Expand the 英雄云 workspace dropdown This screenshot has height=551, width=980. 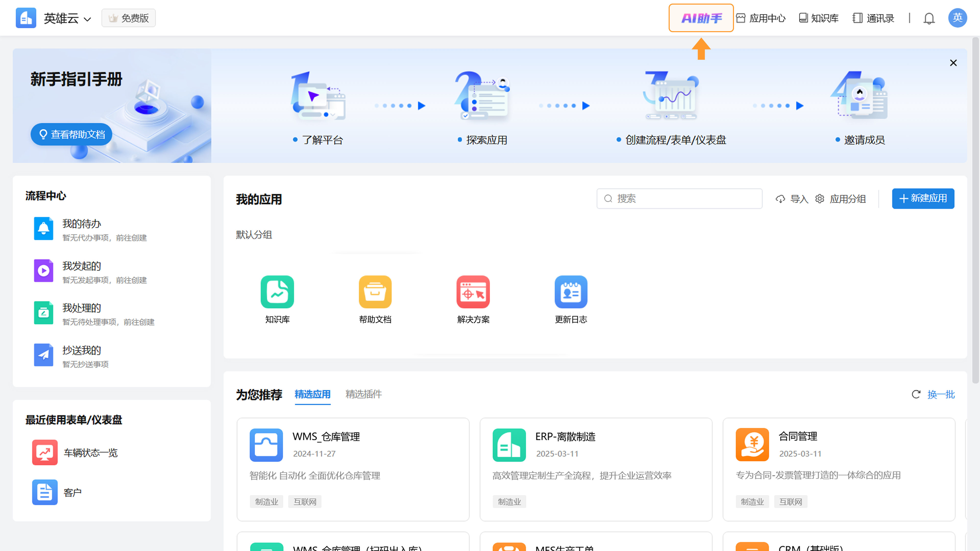point(87,19)
